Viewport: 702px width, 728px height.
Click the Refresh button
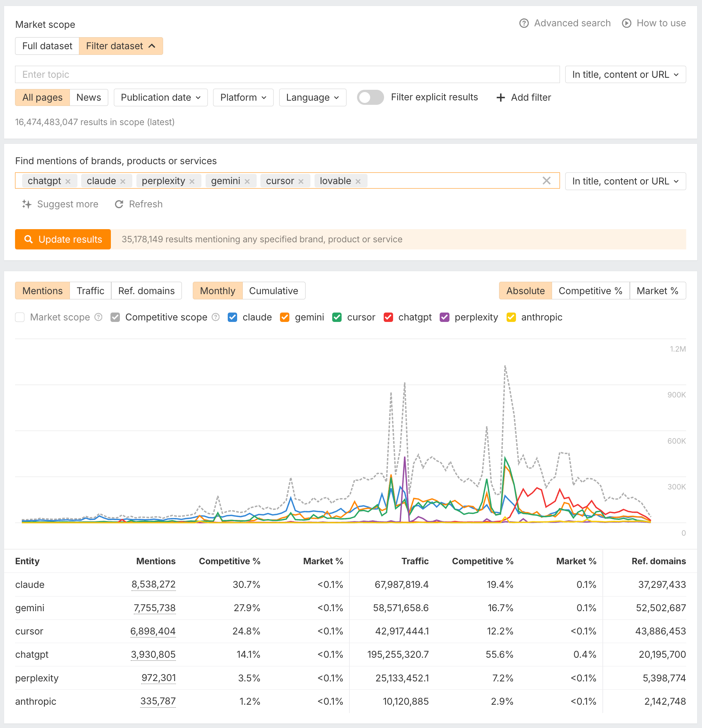139,204
